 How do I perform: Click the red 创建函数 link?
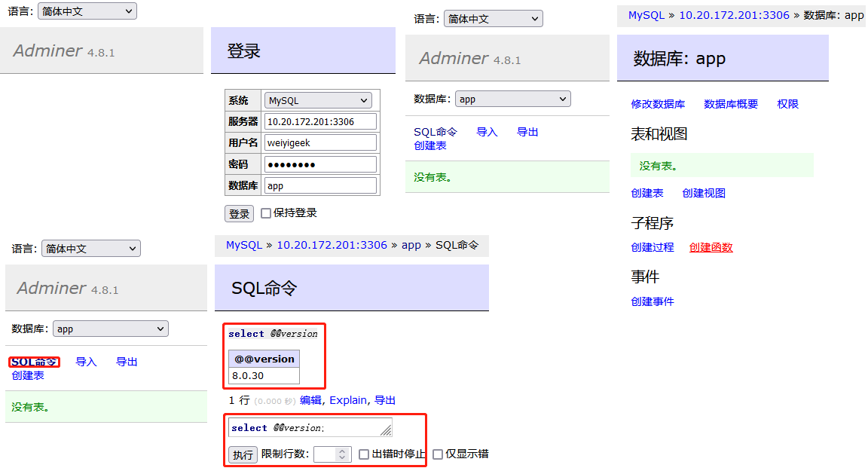point(711,247)
